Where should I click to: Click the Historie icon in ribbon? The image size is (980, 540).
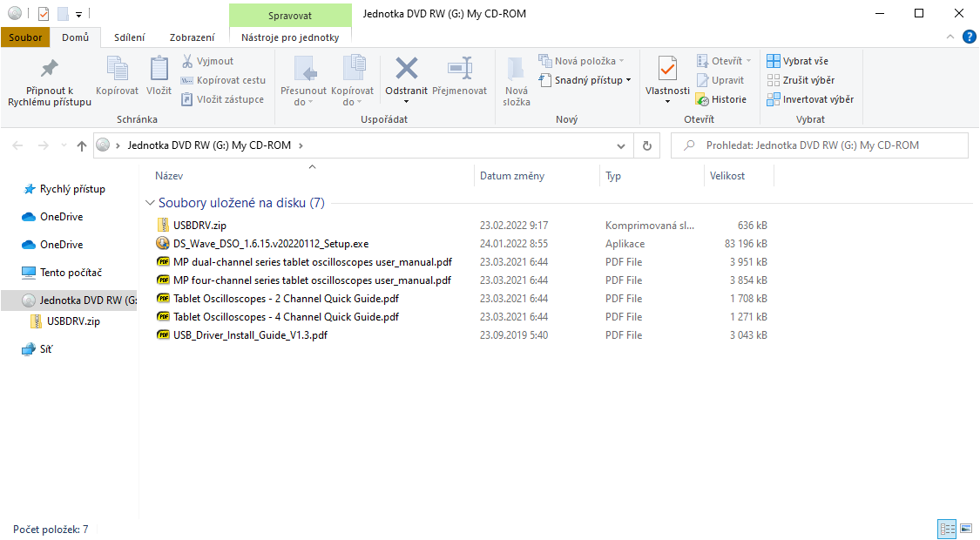pyautogui.click(x=702, y=99)
